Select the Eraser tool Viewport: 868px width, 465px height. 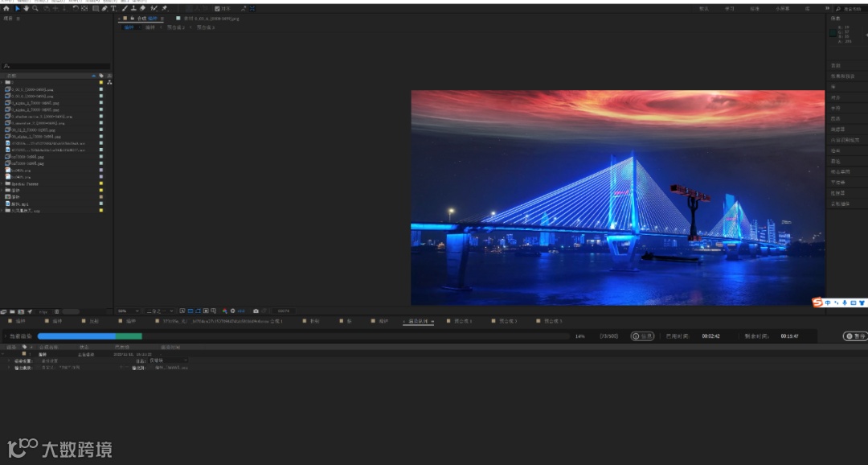[143, 8]
